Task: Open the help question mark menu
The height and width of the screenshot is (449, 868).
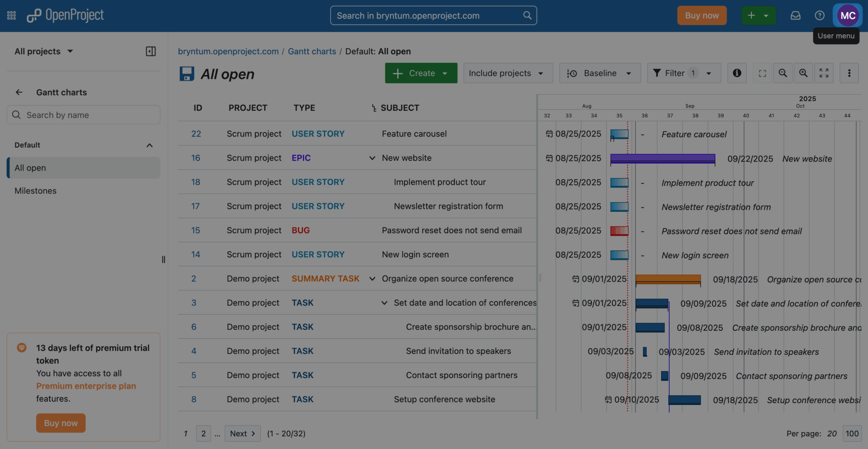Action: click(x=819, y=16)
